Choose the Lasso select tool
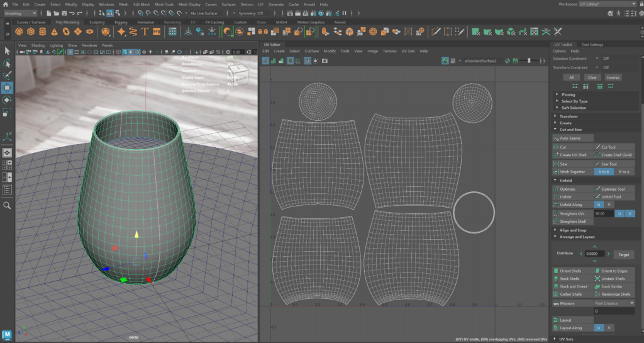The height and width of the screenshot is (343, 644). [x=7, y=64]
